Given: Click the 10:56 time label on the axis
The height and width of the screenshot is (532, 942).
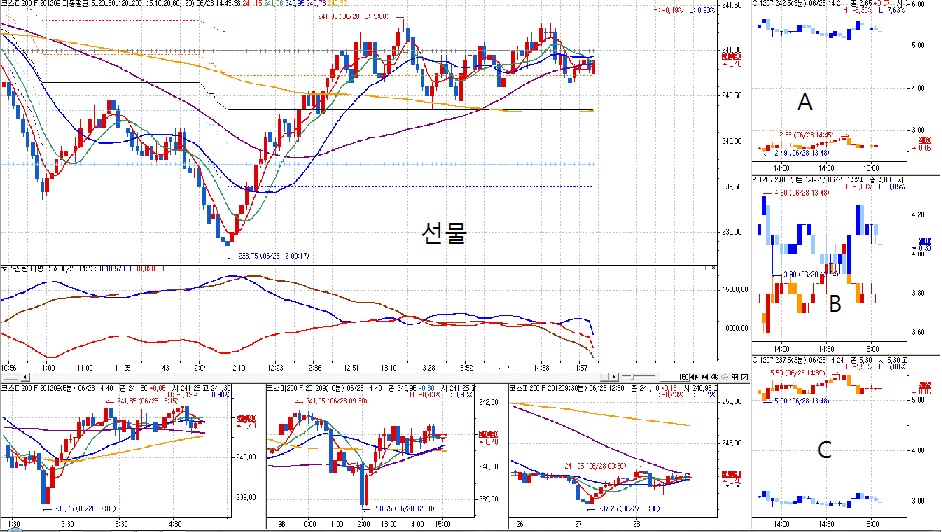Looking at the screenshot, I should coord(8,367).
